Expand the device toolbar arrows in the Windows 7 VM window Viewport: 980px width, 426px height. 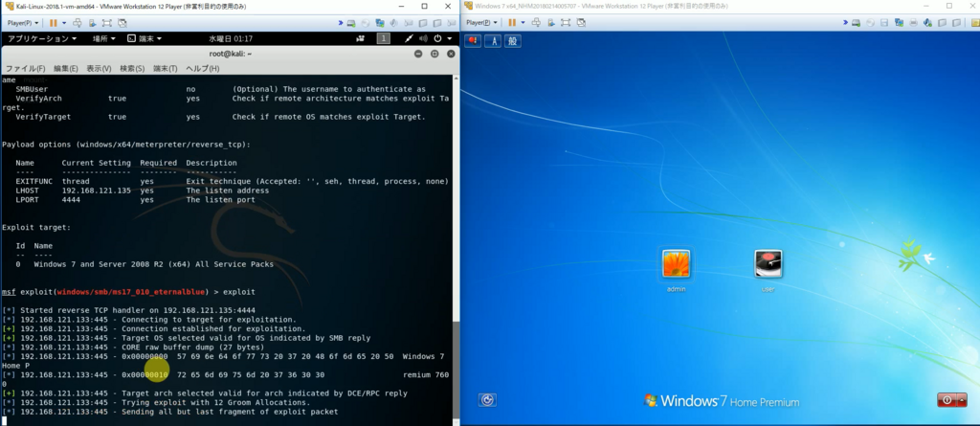[845, 23]
